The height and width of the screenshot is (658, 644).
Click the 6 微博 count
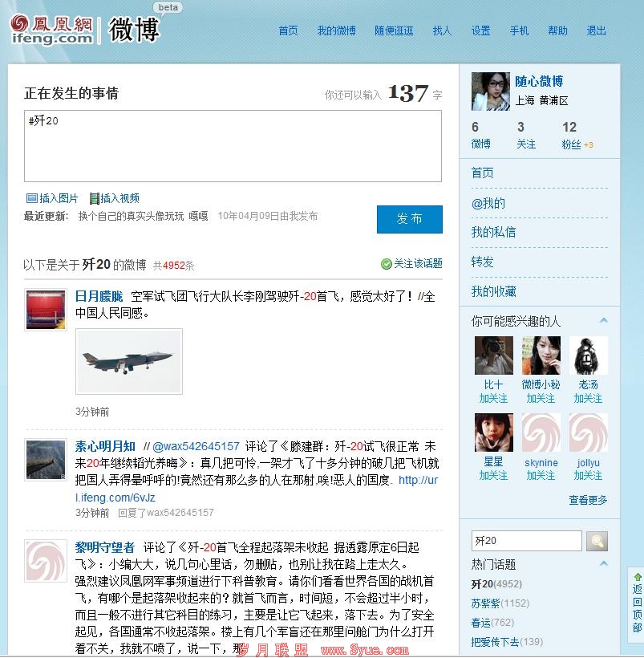(481, 135)
